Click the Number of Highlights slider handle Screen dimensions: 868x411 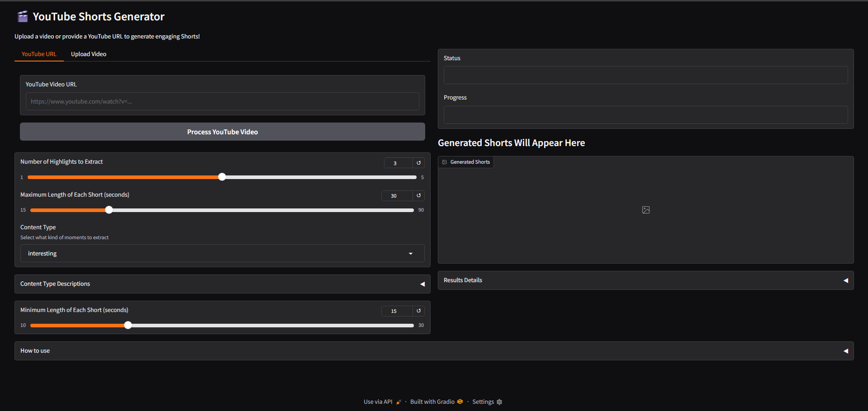222,177
